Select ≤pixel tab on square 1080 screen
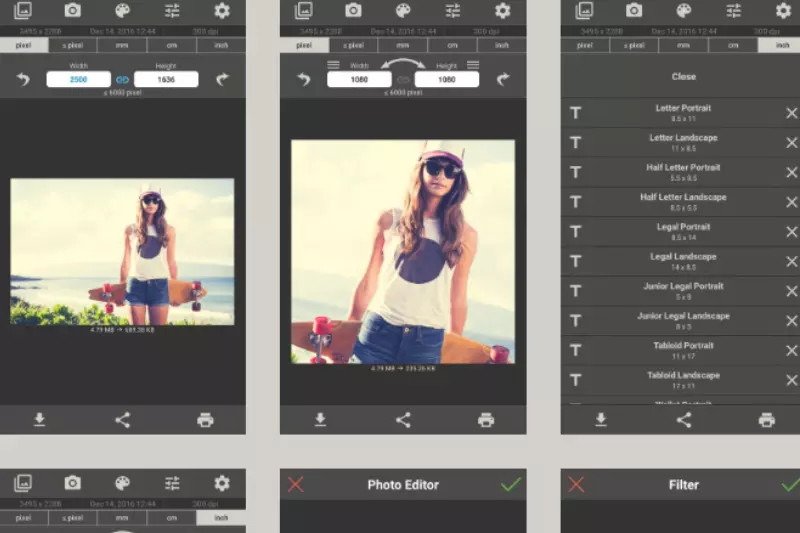Screen dimensions: 800x533 click(353, 45)
